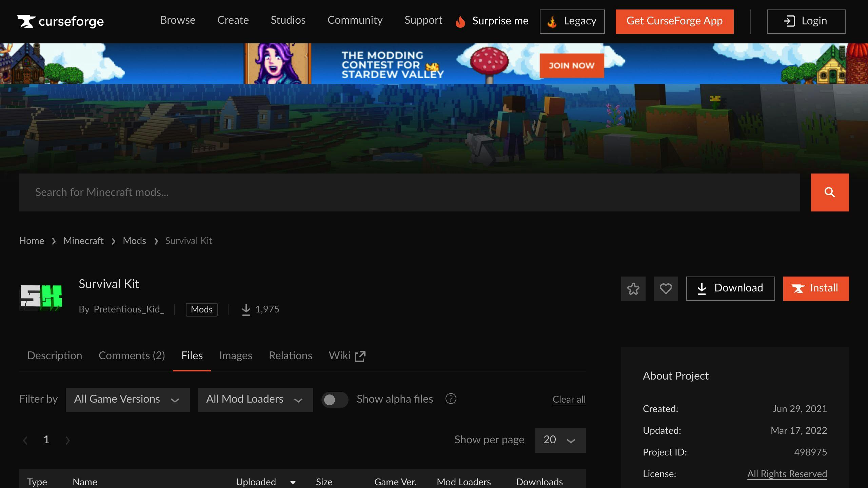The height and width of the screenshot is (488, 868).
Task: Click the Mods category tag
Action: point(201,309)
